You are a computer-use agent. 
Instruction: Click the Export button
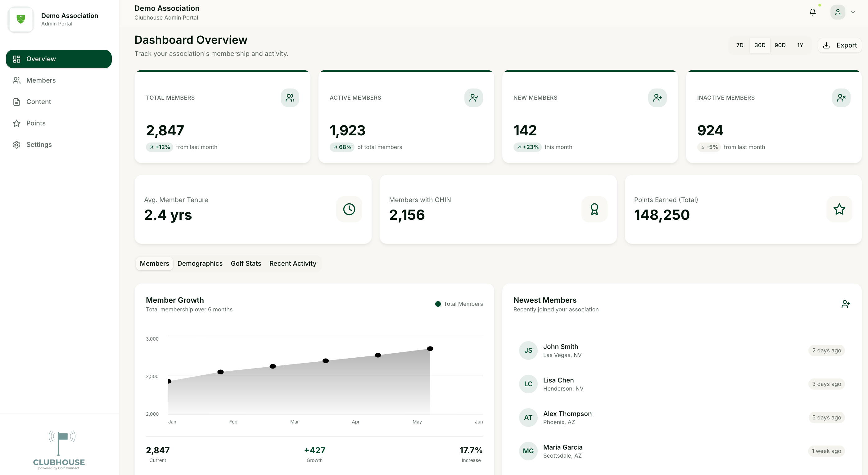(840, 45)
